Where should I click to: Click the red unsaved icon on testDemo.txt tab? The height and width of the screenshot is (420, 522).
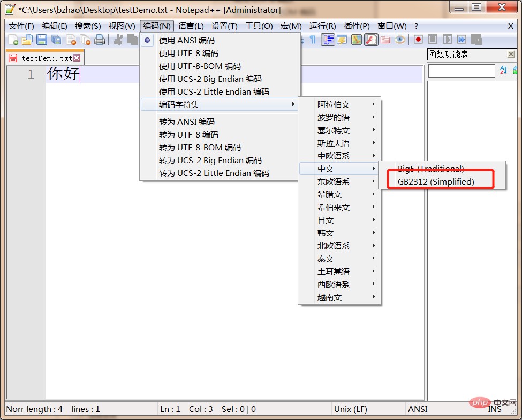point(13,58)
